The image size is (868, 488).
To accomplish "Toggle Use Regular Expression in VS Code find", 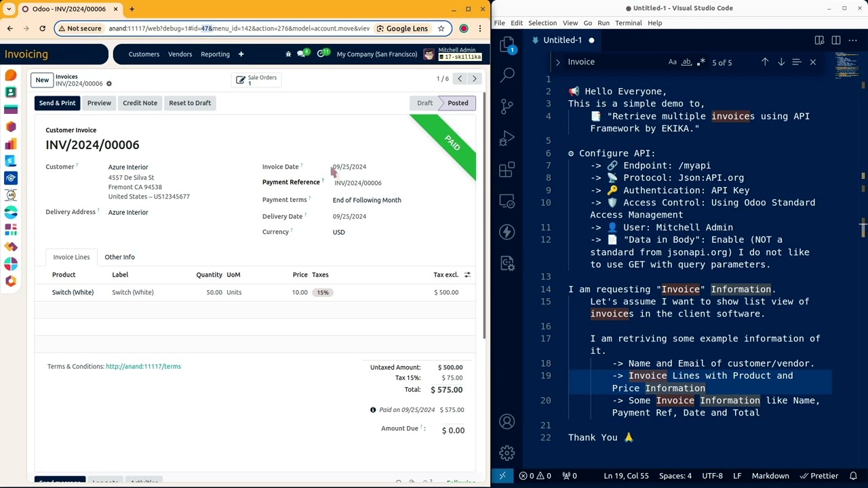I will (701, 62).
